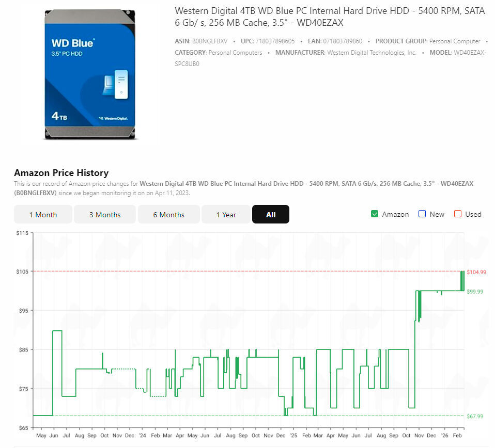Image resolution: width=495 pixels, height=448 pixels.
Task: Click the ASIN value B0BNGLFBXV
Action: click(210, 41)
